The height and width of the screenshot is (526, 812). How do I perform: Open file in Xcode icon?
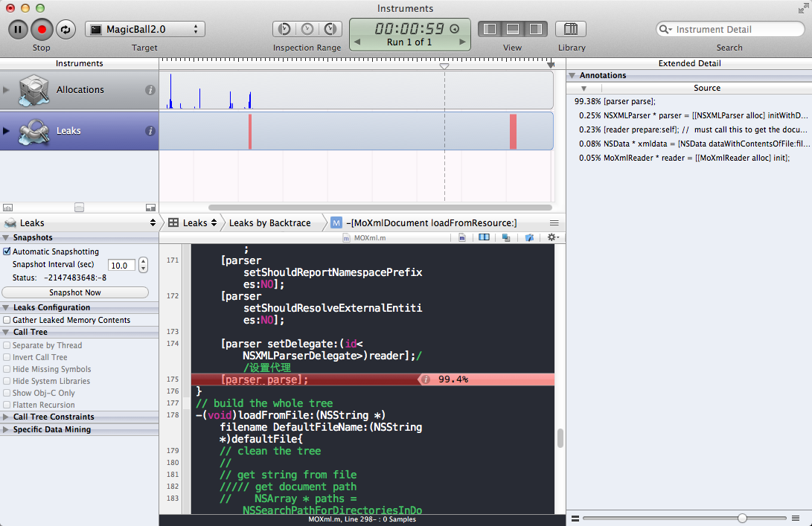(x=528, y=237)
